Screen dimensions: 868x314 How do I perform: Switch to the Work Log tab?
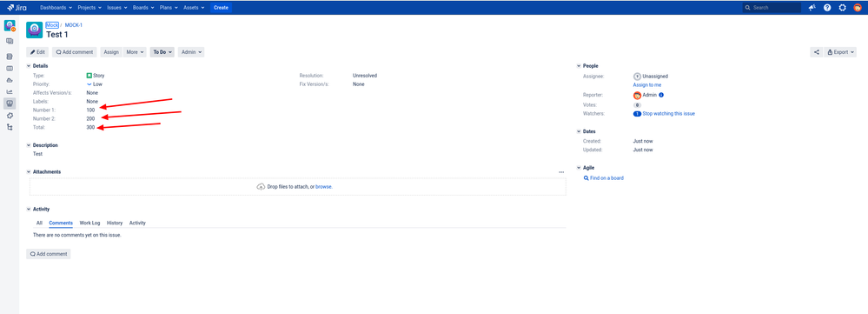coord(89,224)
